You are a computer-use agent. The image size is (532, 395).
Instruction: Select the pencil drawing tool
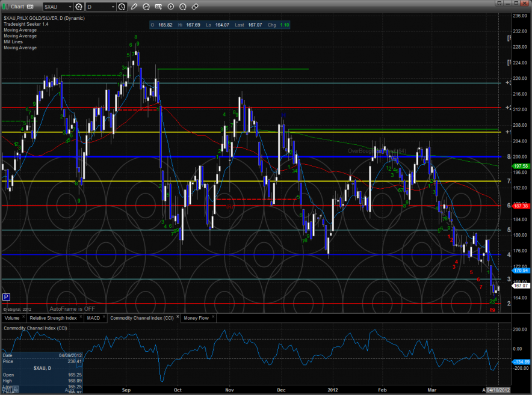coord(134,7)
